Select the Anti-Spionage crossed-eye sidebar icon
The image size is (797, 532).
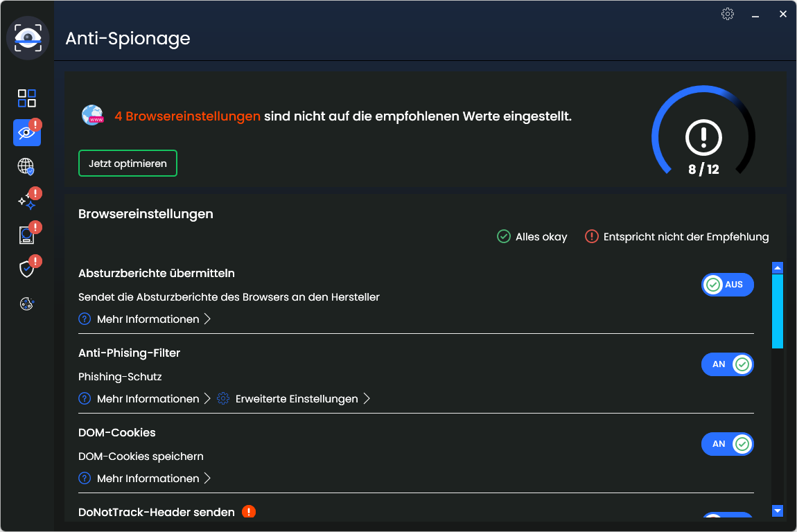pos(26,133)
